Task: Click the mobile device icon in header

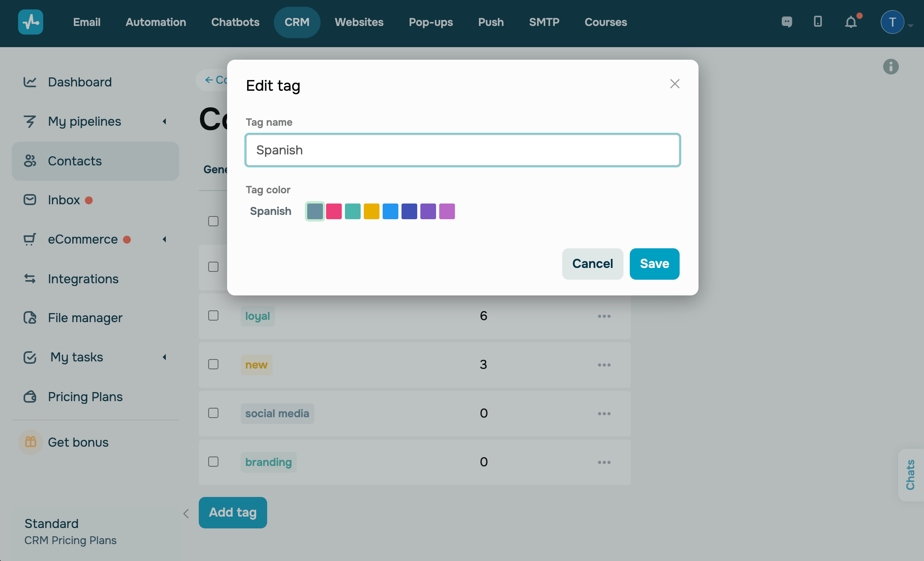Action: click(x=818, y=22)
